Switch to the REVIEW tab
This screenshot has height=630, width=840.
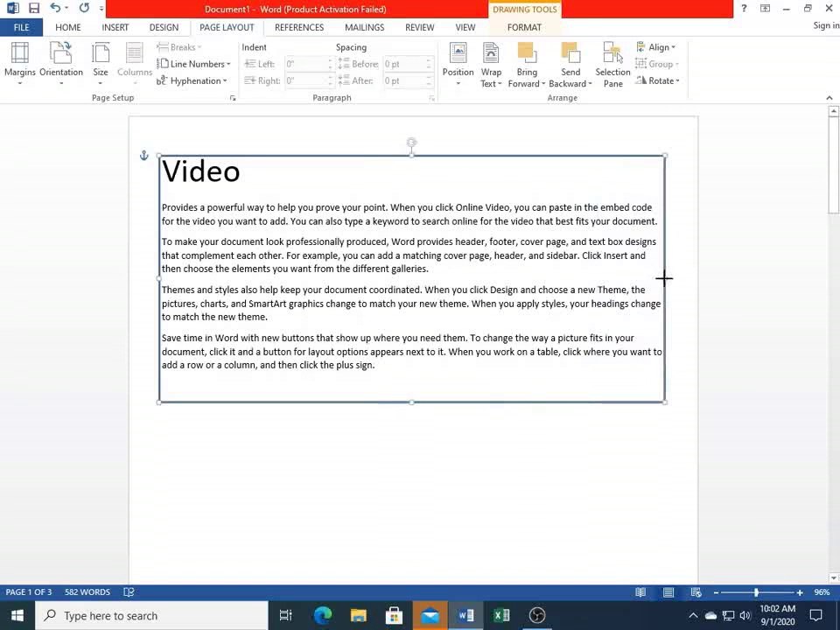point(419,27)
